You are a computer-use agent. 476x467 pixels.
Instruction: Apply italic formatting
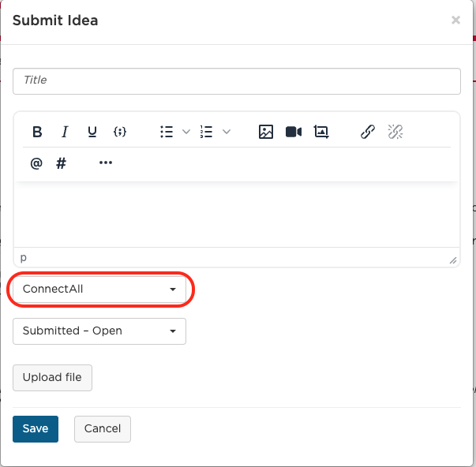tap(65, 132)
